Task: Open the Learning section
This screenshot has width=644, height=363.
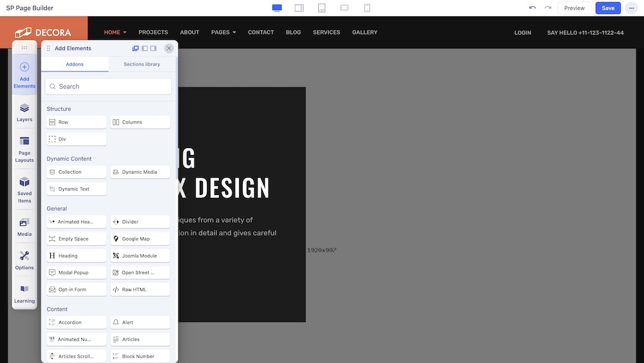Action: 24,294
